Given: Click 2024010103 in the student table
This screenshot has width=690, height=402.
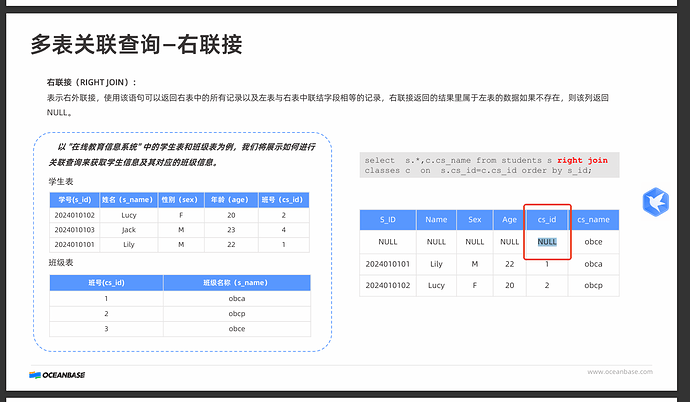Looking at the screenshot, I should 74,230.
